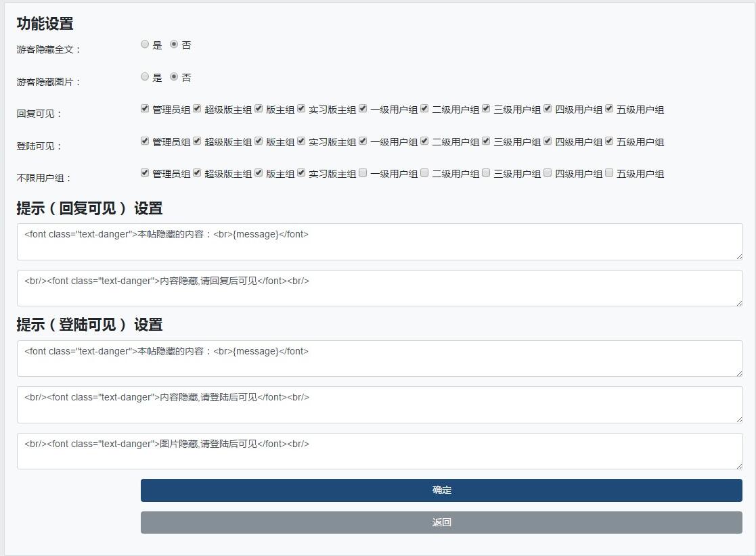Screen dimensions: 756x556
Task: Click first input under 提示（登陆可见）设置
Action: 376,358
